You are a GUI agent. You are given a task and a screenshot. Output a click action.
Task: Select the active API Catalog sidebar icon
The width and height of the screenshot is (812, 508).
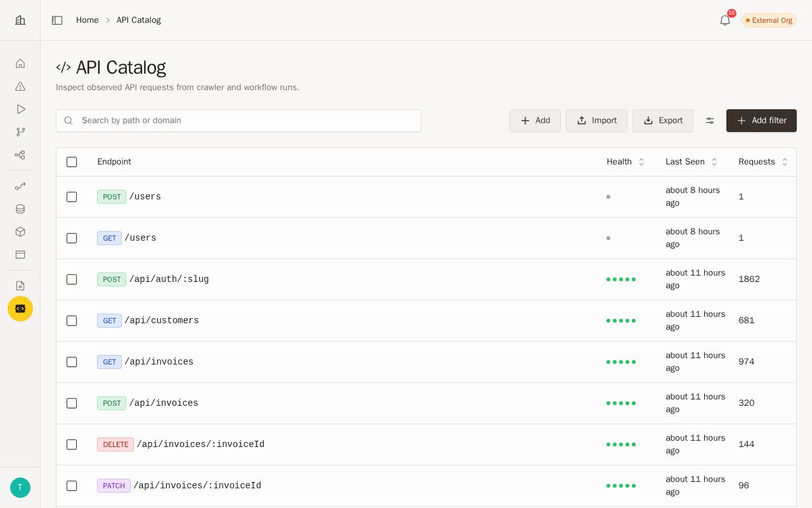point(20,309)
